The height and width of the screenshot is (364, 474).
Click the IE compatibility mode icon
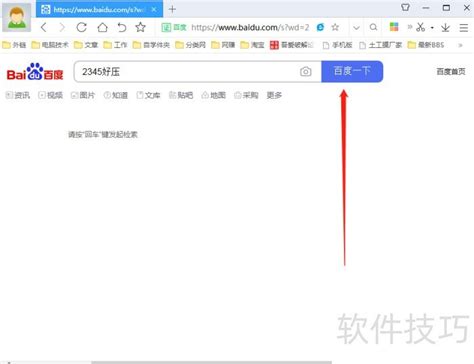click(320, 27)
